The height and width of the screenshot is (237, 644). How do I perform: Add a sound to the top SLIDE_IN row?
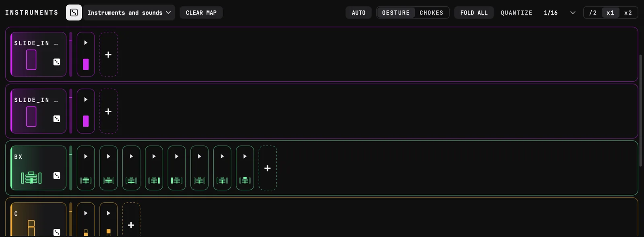[109, 54]
